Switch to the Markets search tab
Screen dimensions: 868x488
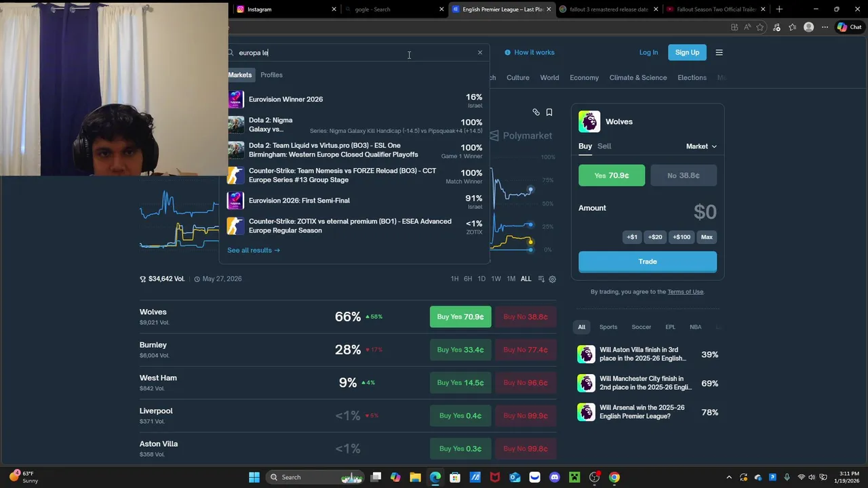[240, 75]
